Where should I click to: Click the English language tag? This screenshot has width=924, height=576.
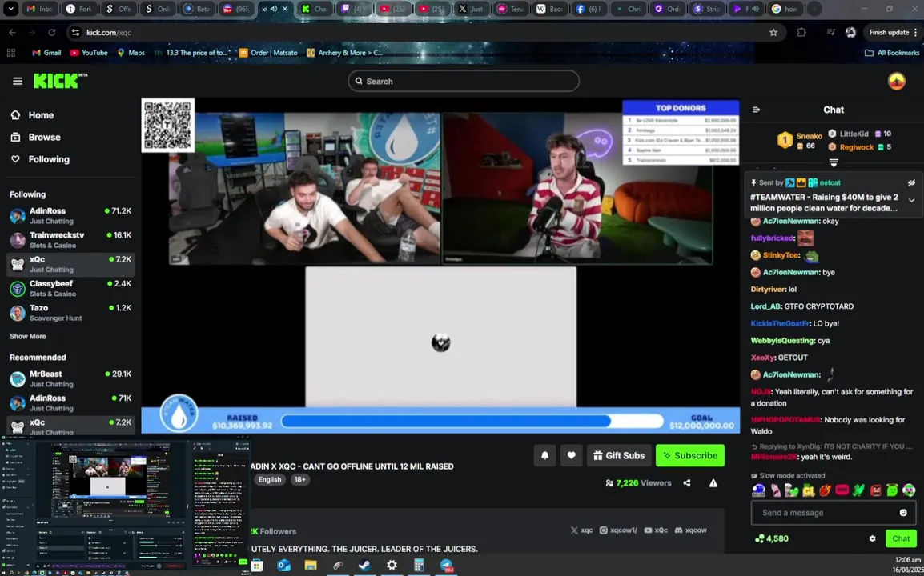[x=269, y=479]
